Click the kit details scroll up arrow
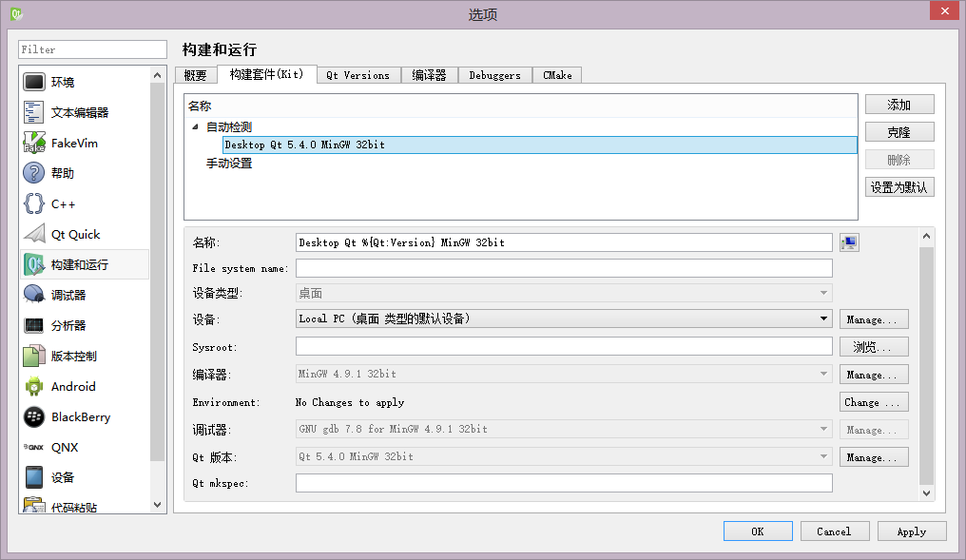Viewport: 966px width, 560px height. click(x=927, y=236)
